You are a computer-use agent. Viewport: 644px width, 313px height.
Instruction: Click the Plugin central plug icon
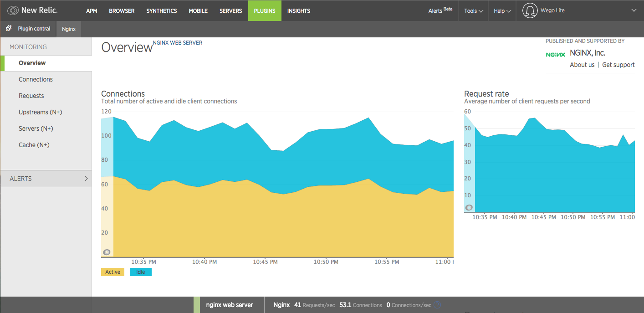pyautogui.click(x=9, y=28)
